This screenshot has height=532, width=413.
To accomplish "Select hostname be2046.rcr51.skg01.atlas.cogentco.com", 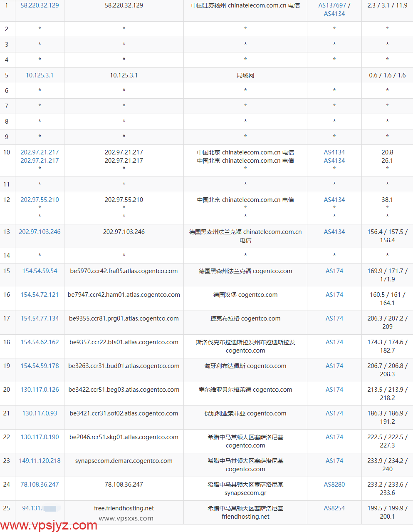I will pos(124,437).
